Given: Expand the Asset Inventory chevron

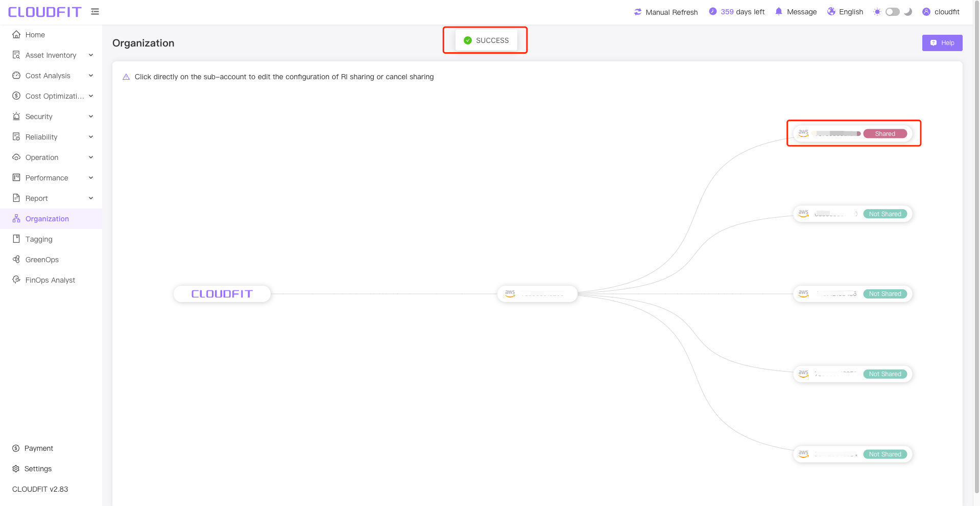Looking at the screenshot, I should [x=91, y=55].
